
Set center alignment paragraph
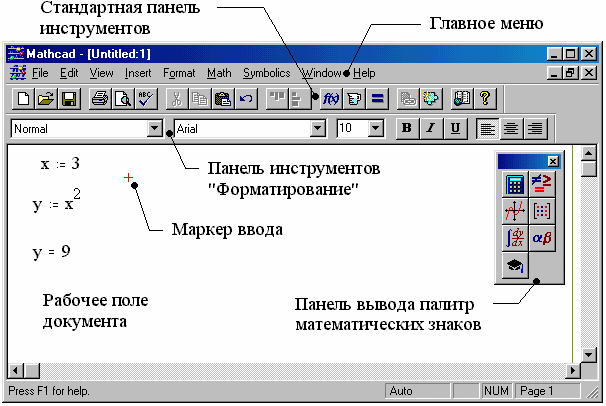[x=511, y=128]
